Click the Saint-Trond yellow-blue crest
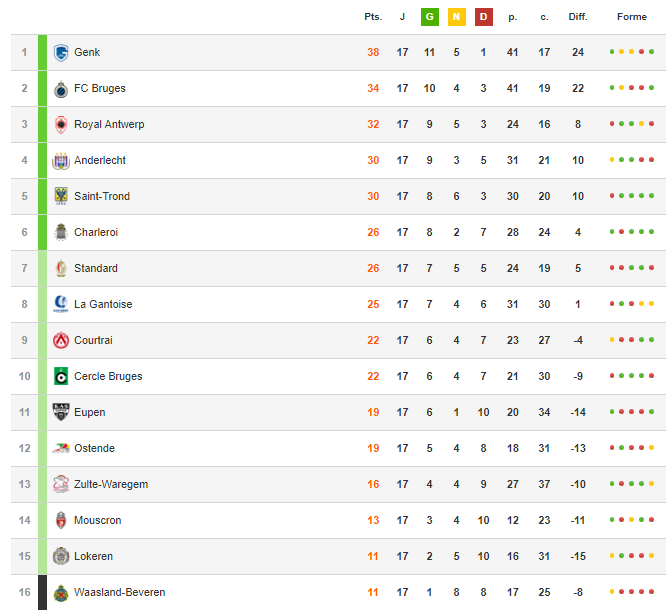Image resolution: width=666 pixels, height=610 pixels. (x=61, y=196)
